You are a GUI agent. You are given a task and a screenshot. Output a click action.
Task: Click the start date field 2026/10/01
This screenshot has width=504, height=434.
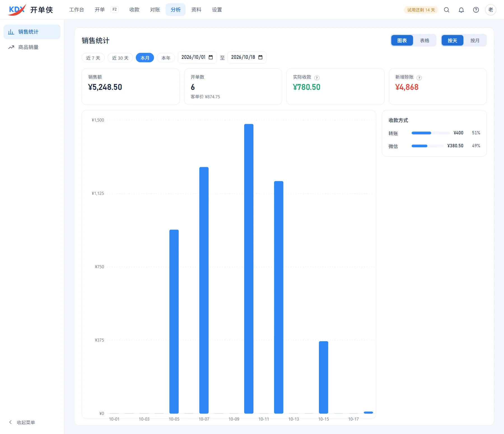197,57
